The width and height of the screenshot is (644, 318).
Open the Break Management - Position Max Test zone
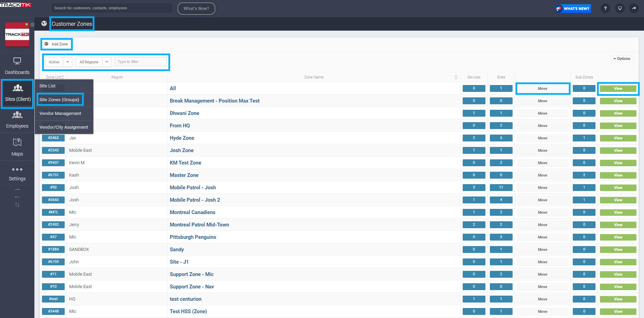click(215, 101)
